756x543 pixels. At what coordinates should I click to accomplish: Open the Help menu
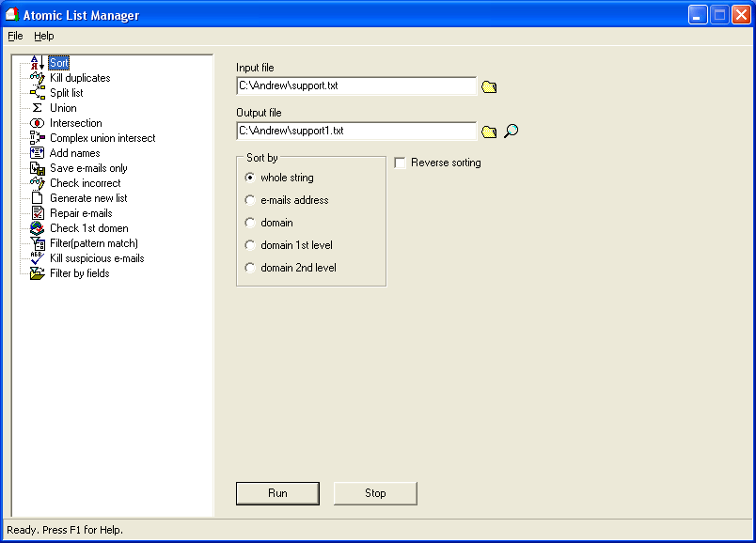[44, 36]
